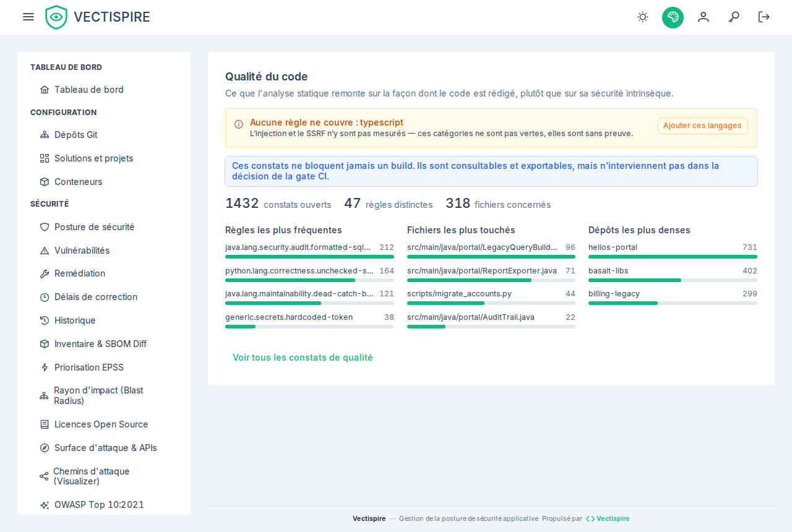Click the key icon in header

tap(734, 17)
